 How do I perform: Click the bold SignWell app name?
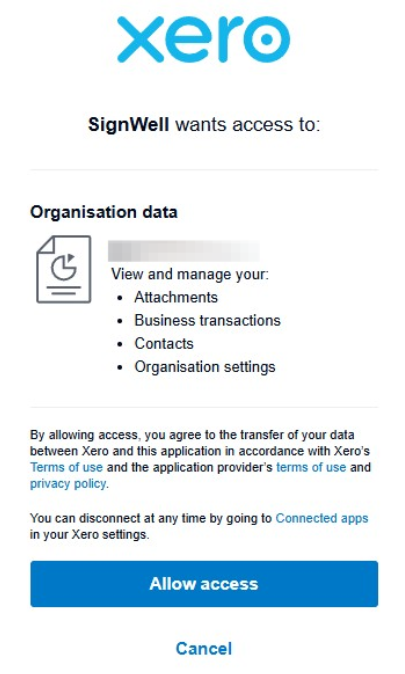pos(128,125)
